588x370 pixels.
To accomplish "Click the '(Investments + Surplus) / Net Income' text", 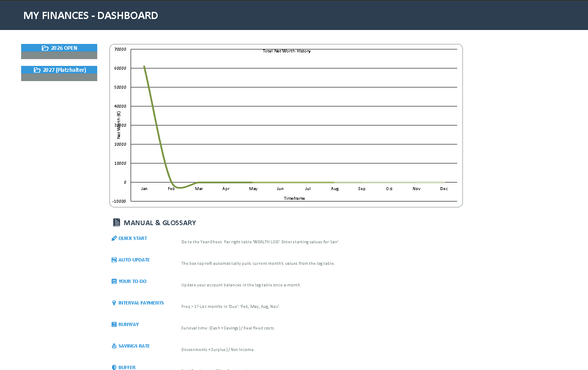I will click(218, 350).
